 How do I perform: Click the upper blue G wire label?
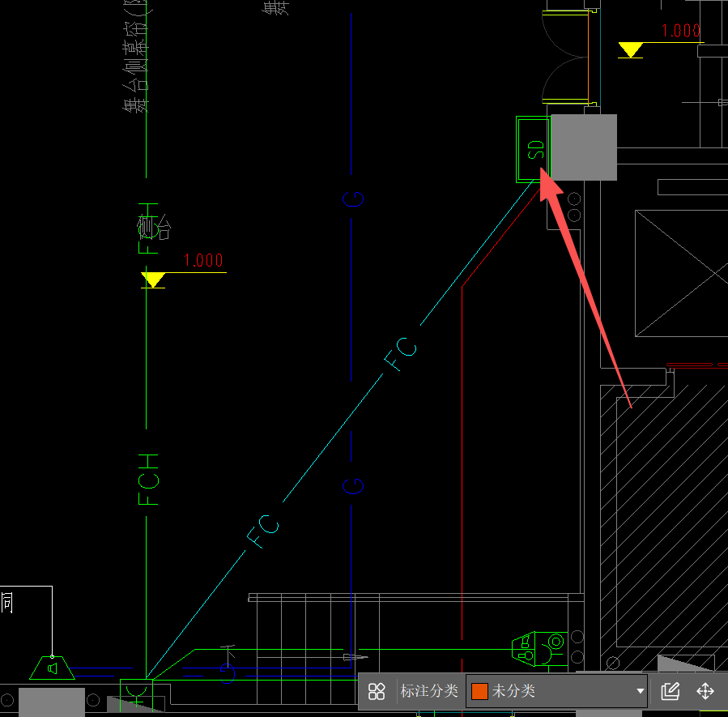(x=353, y=199)
